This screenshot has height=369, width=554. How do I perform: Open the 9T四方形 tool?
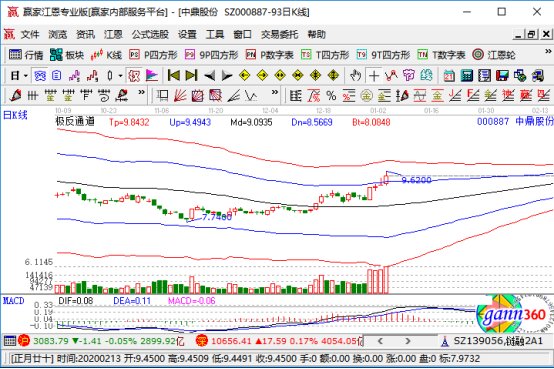(383, 55)
